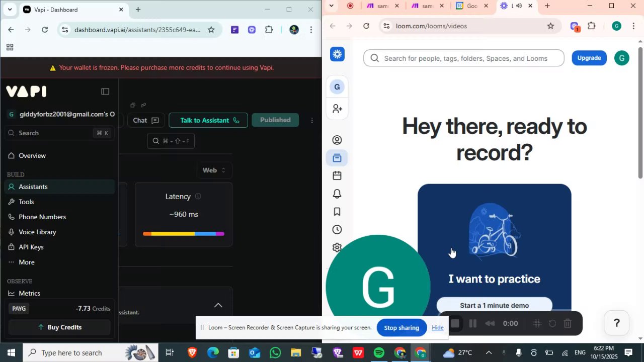
Task: Open the Web platform dropdown
Action: click(x=214, y=170)
